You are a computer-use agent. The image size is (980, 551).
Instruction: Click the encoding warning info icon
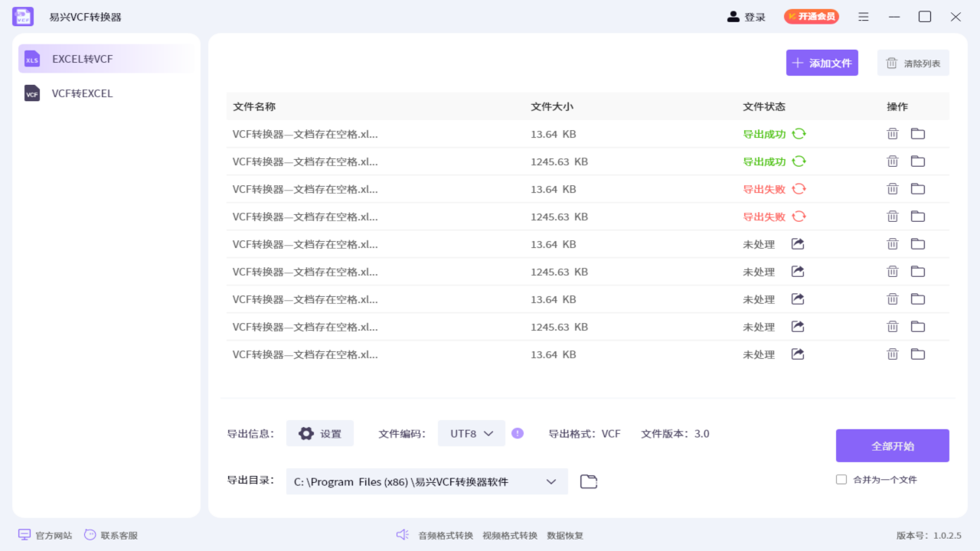coord(518,433)
